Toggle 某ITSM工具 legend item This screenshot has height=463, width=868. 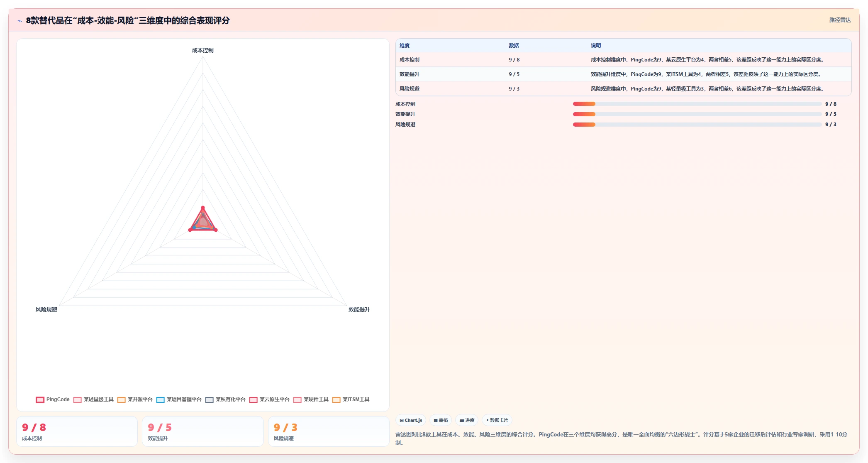[x=351, y=399]
